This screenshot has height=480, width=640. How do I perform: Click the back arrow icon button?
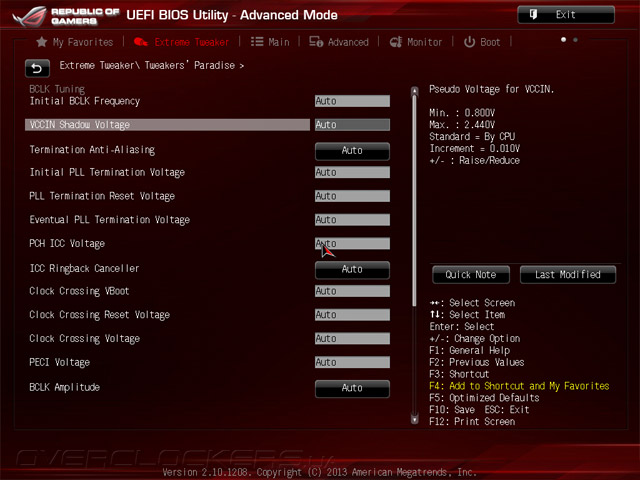click(37, 68)
